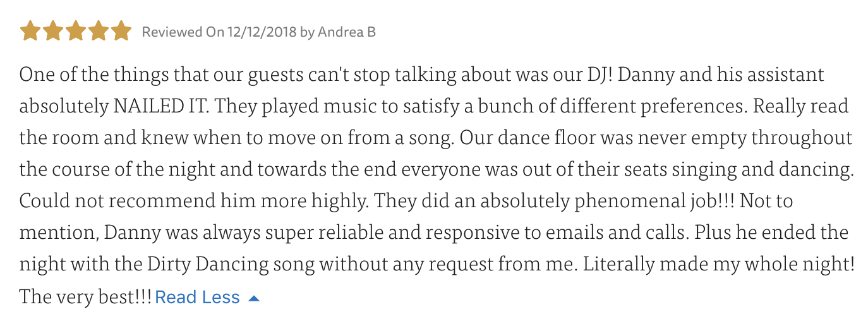This screenshot has width=868, height=326.
Task: Select reviewer name Andrea B
Action: 346,32
